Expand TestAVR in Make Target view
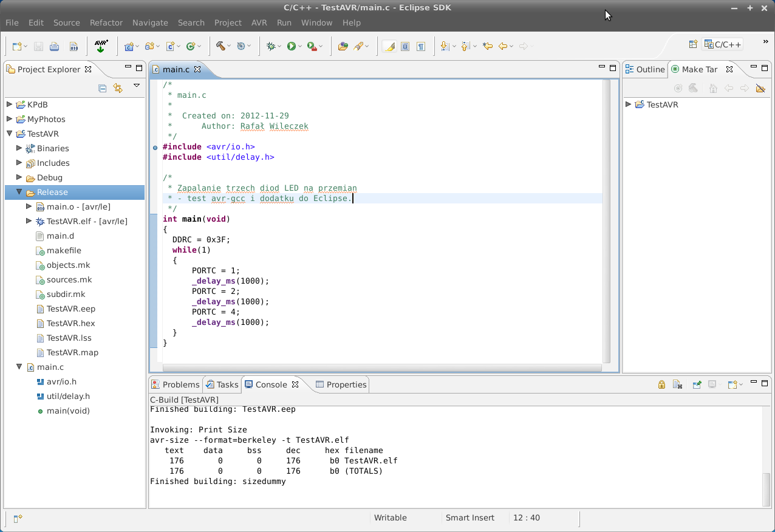This screenshot has height=532, width=775. [629, 104]
